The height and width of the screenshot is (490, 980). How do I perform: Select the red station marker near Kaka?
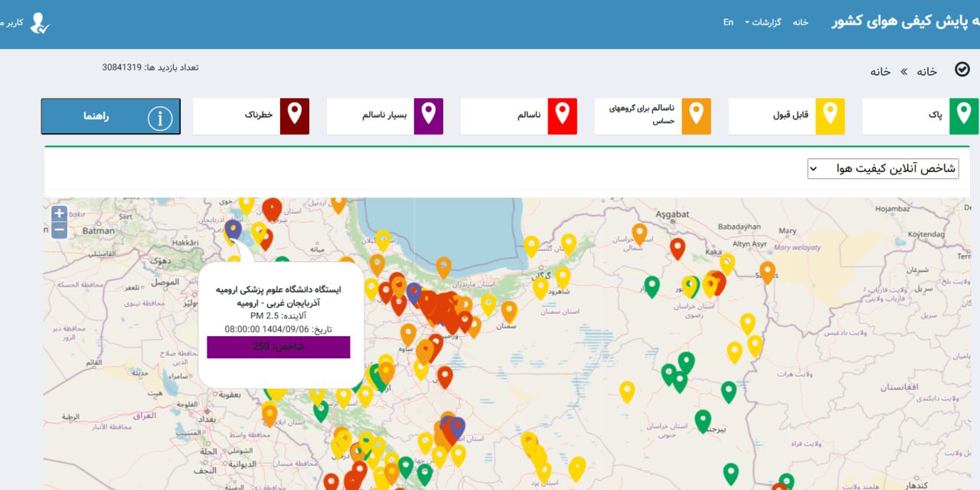pyautogui.click(x=677, y=248)
